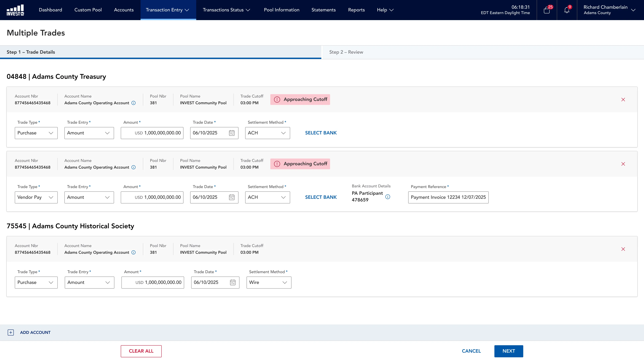Click the plus icon for Add Account
Screen dimensions: 644x362
11,333
